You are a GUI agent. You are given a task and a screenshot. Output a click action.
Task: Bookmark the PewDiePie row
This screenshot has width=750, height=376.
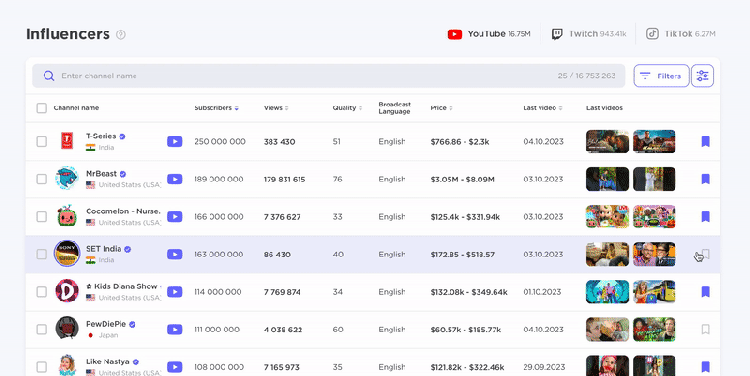point(706,329)
